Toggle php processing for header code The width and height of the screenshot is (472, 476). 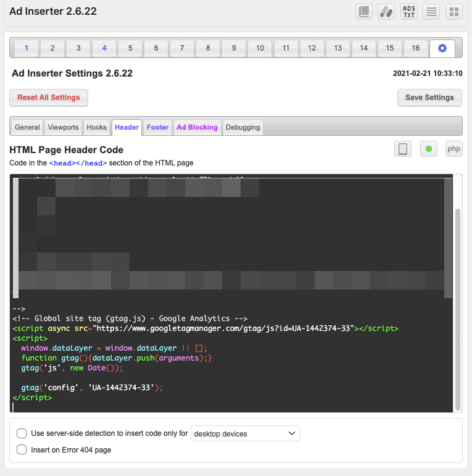pyautogui.click(x=454, y=149)
